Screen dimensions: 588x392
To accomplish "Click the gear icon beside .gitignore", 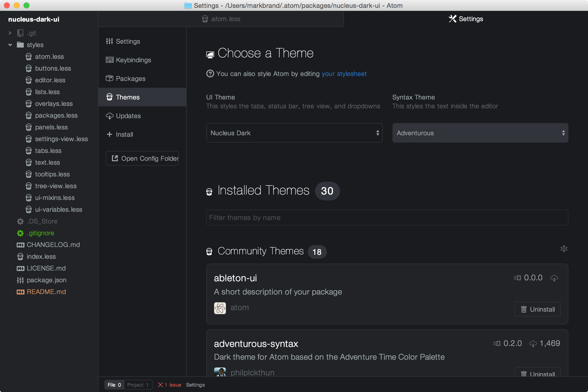I will pyautogui.click(x=20, y=233).
